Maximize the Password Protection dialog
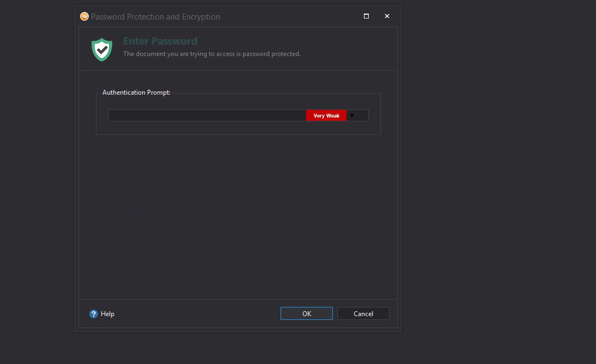Image resolution: width=596 pixels, height=364 pixels. pyautogui.click(x=366, y=16)
